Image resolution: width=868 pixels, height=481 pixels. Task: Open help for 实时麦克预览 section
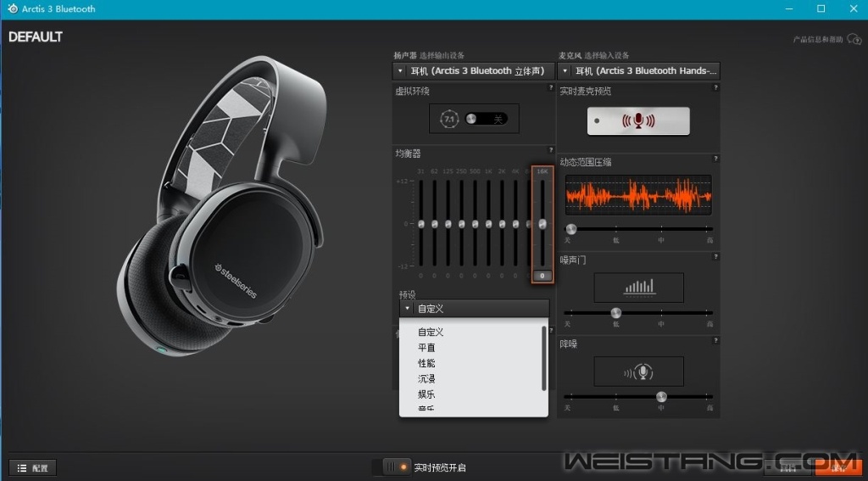(x=715, y=87)
